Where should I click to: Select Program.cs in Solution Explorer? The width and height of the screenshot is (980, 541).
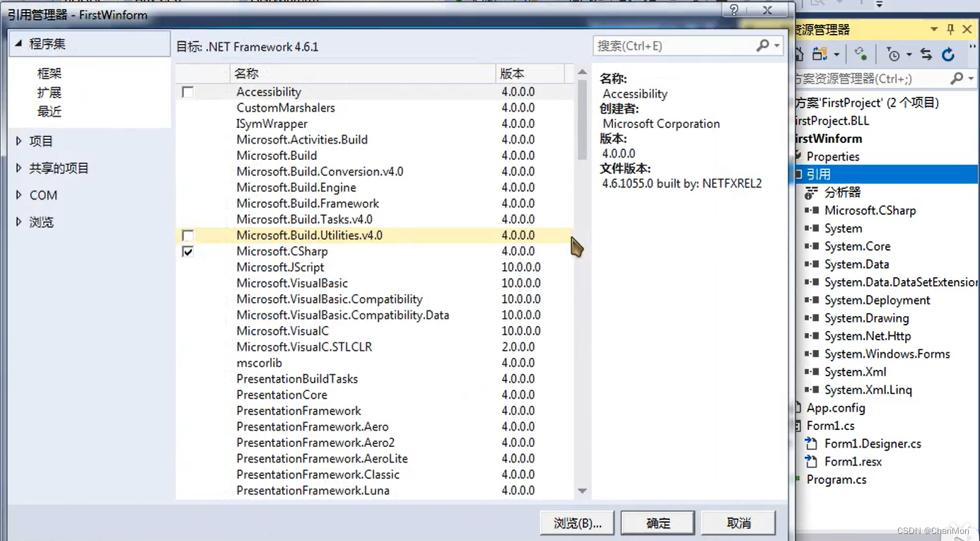click(836, 479)
